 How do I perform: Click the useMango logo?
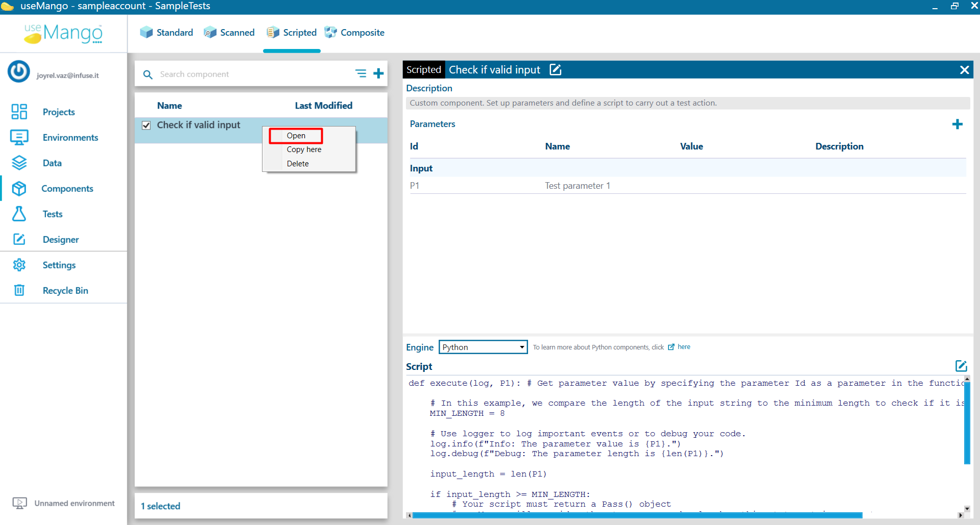63,33
